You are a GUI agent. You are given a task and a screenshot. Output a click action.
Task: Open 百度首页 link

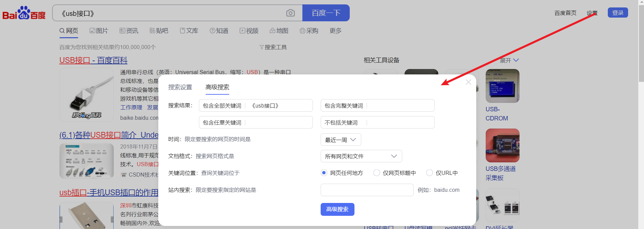point(566,13)
